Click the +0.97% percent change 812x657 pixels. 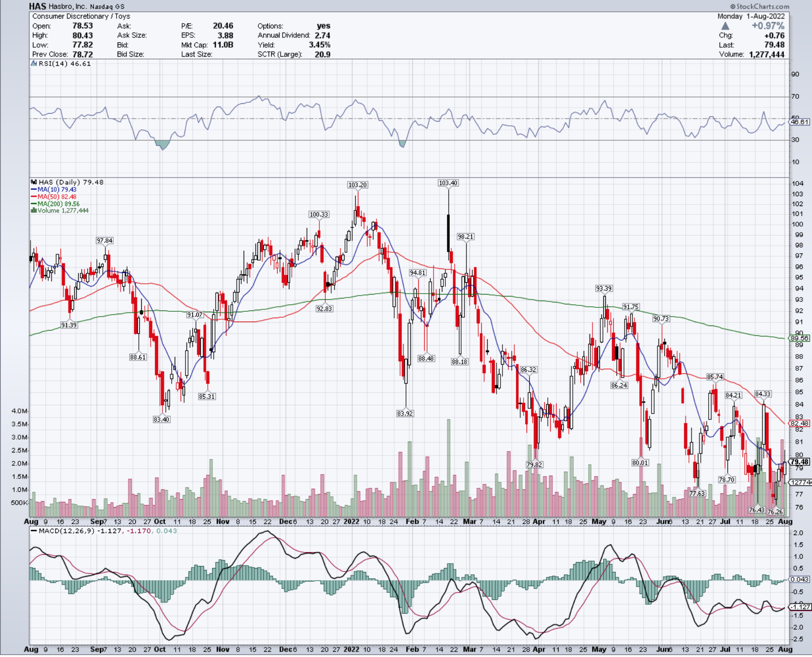768,26
